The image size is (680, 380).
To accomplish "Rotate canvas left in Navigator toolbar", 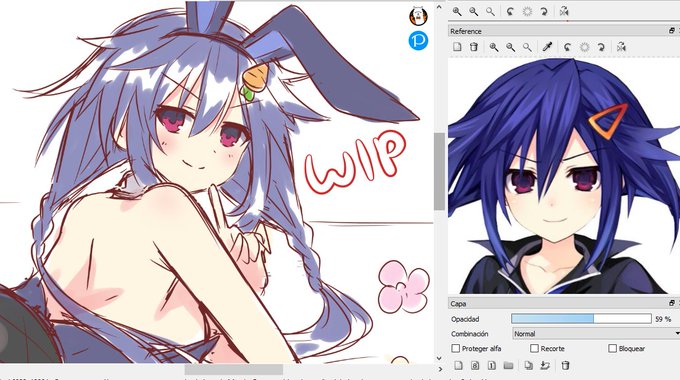I will coord(510,12).
